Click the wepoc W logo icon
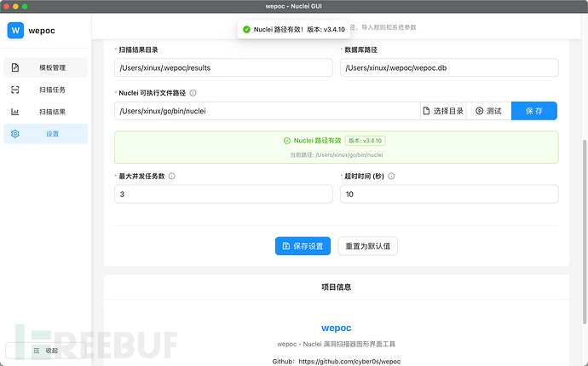Viewport: 588px width, 366px height. [x=15, y=31]
